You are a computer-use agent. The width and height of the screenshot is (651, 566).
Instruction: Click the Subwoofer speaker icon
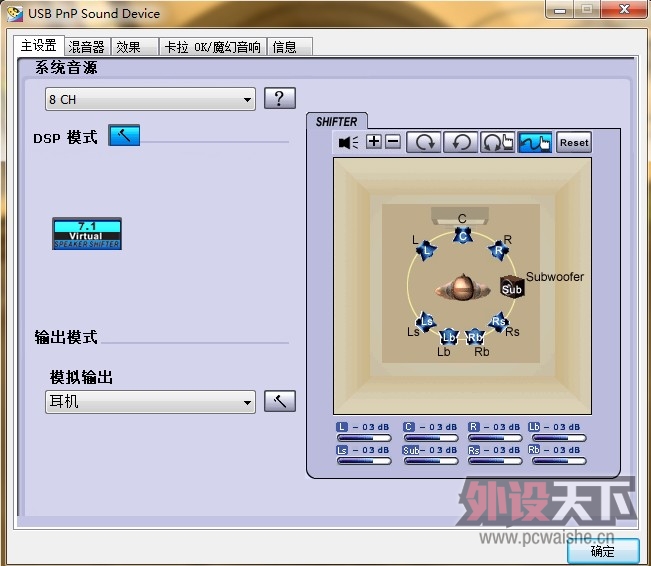(512, 287)
